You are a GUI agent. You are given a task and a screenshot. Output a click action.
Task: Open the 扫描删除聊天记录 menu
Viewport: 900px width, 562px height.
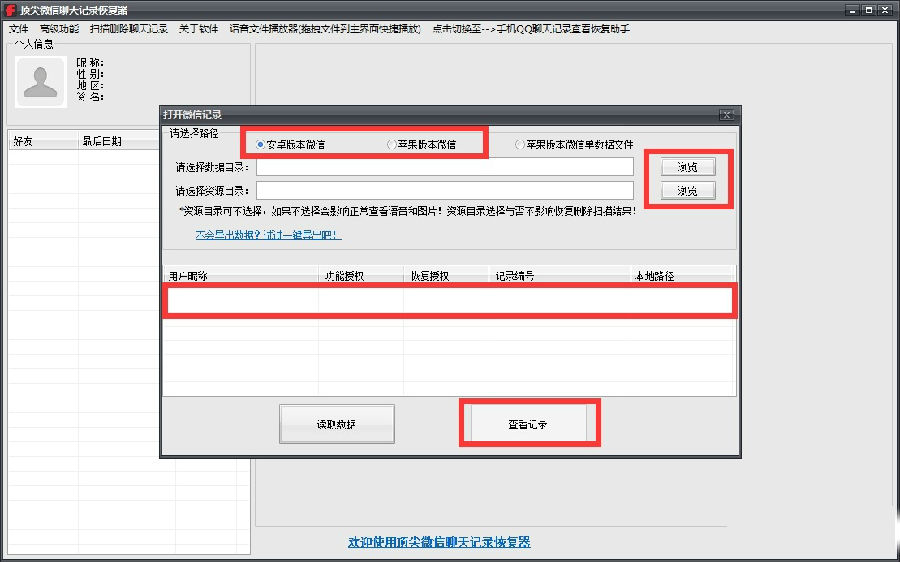(129, 29)
